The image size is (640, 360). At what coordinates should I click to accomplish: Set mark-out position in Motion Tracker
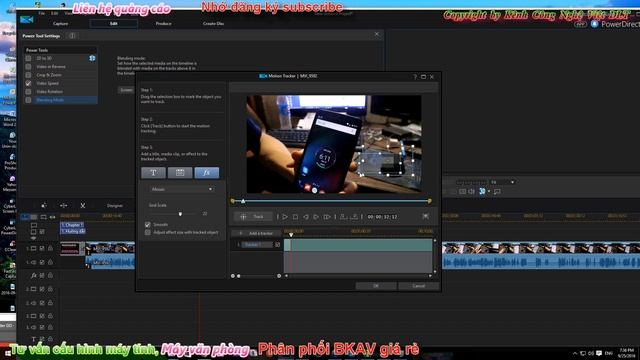click(x=354, y=217)
